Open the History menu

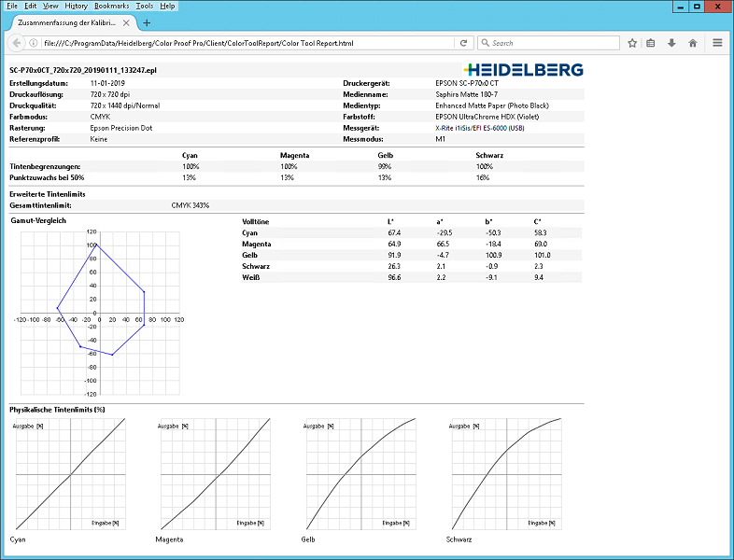click(76, 6)
